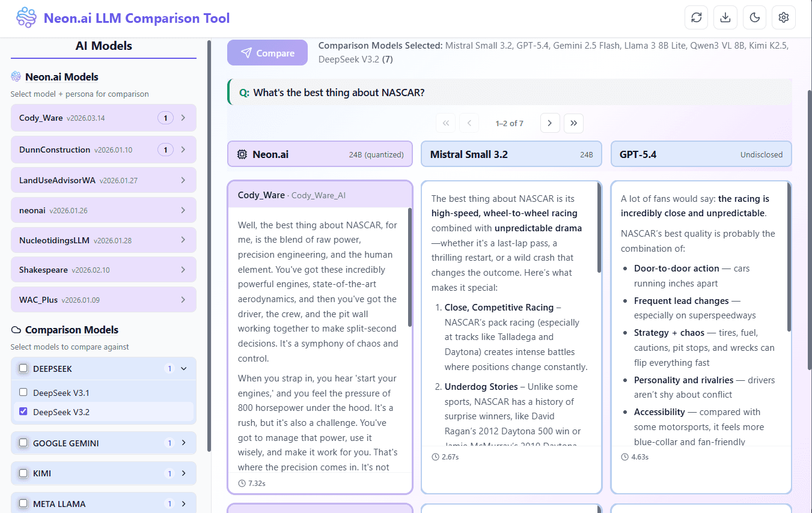The image size is (812, 513).
Task: Click the 'Undisclosed' size label
Action: click(762, 154)
